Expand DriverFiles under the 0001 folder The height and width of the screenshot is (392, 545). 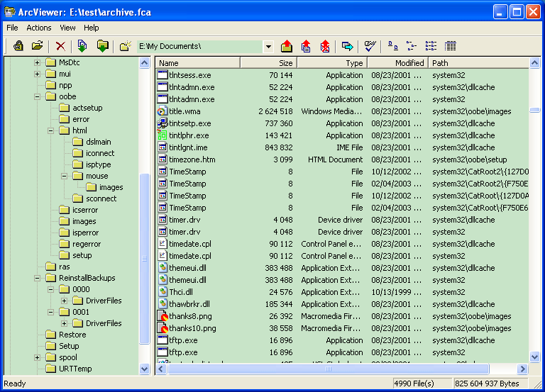pyautogui.click(x=65, y=324)
